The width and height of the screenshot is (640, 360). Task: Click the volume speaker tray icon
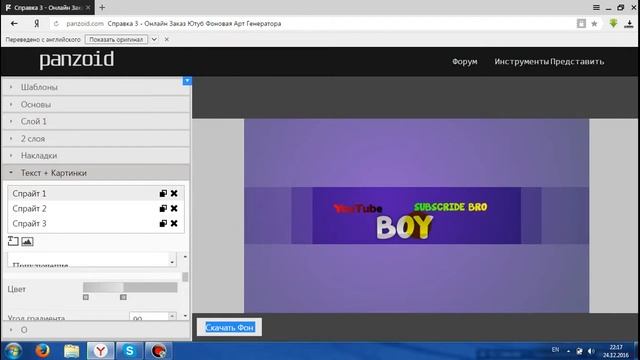[x=591, y=351]
